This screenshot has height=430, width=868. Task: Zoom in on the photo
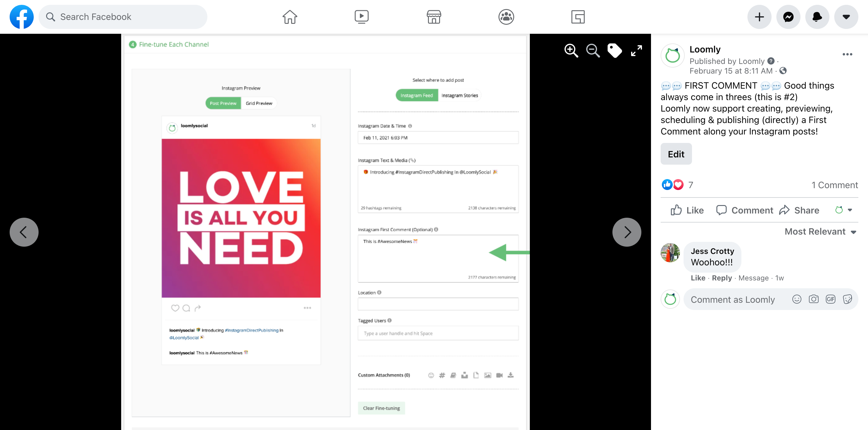[x=571, y=51]
